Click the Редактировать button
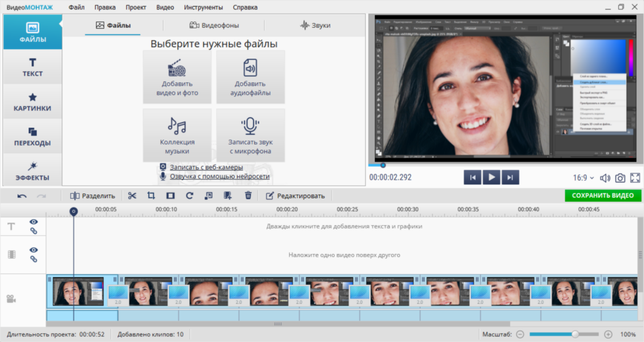644x342 pixels. [x=295, y=196]
